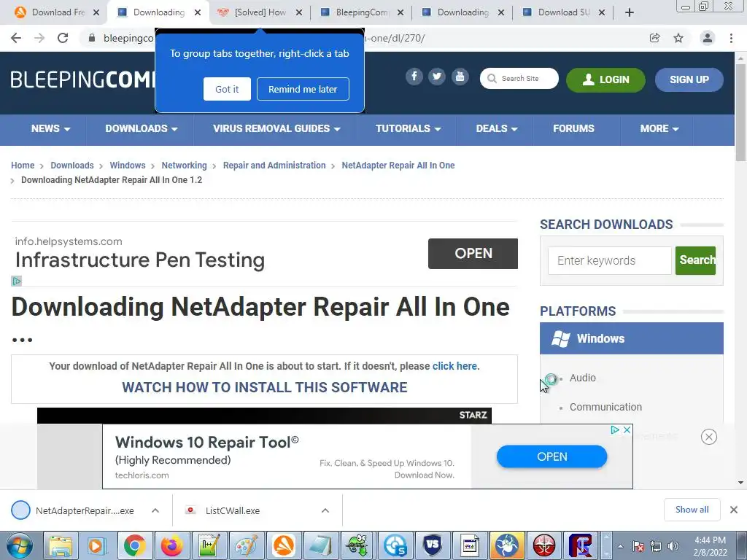Expand the TUTORIALS menu
This screenshot has height=560, width=747.
coord(409,128)
